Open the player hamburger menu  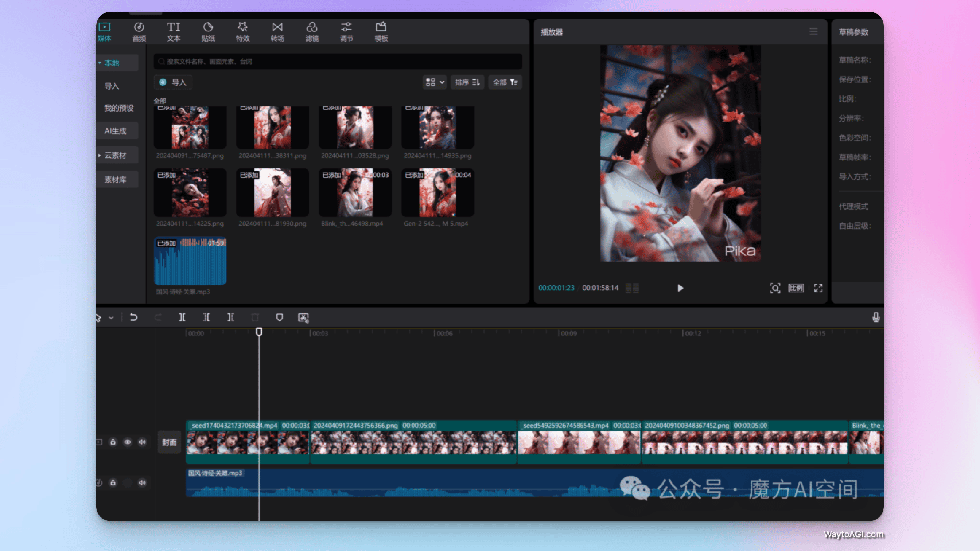click(813, 32)
